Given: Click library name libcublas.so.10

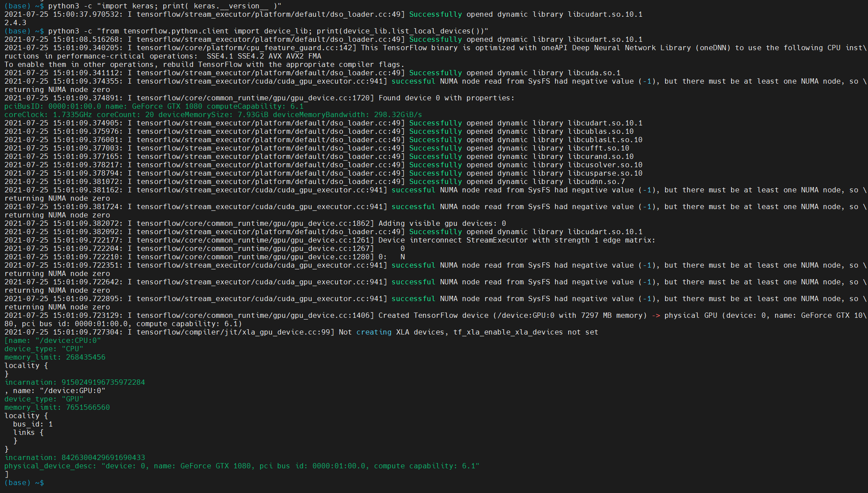Looking at the screenshot, I should (x=600, y=131).
